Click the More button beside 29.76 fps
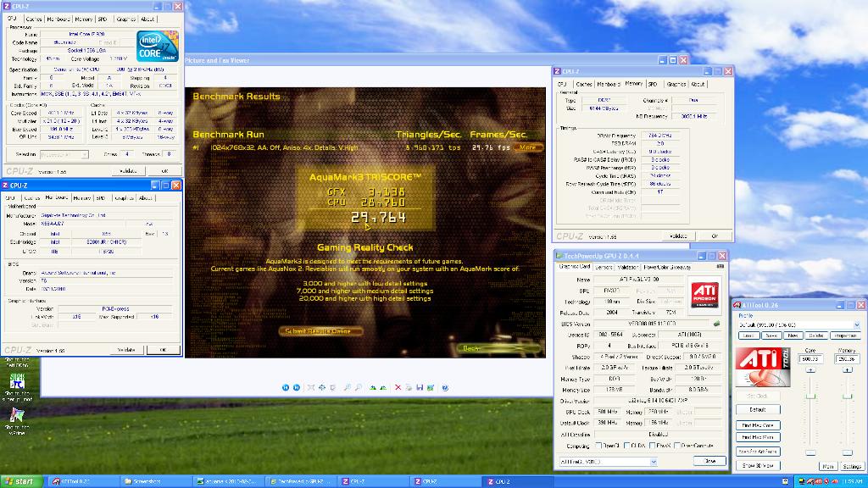Image resolution: width=868 pixels, height=488 pixels. pyautogui.click(x=527, y=147)
